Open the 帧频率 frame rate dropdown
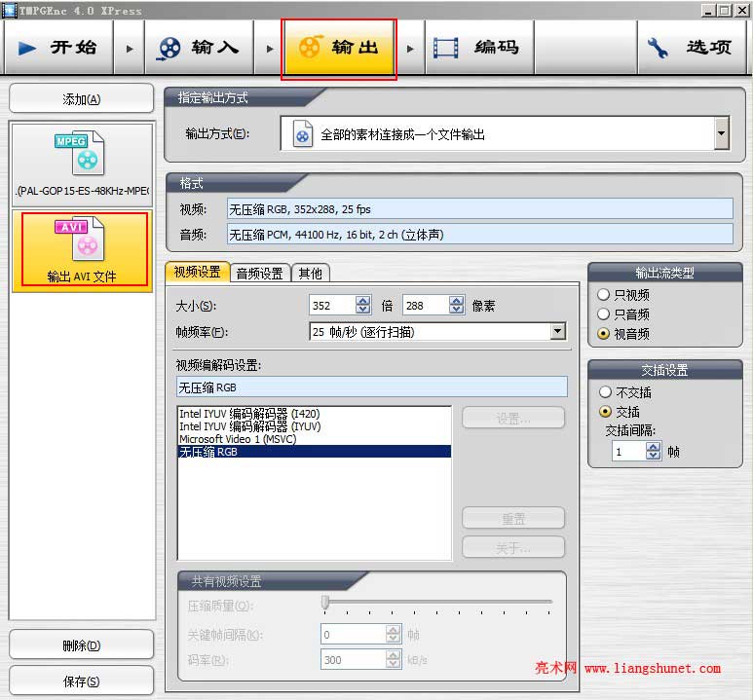Image resolution: width=753 pixels, height=700 pixels. point(557,331)
